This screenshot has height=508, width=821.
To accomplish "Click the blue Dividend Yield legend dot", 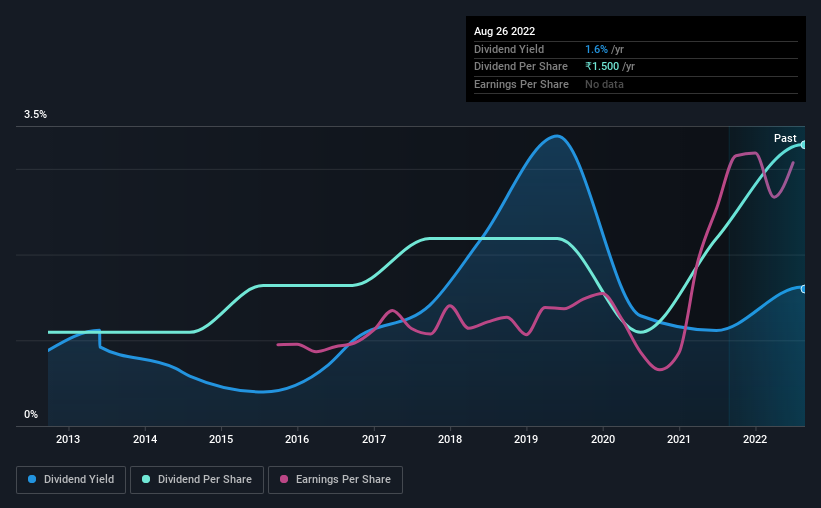I will 32,479.
